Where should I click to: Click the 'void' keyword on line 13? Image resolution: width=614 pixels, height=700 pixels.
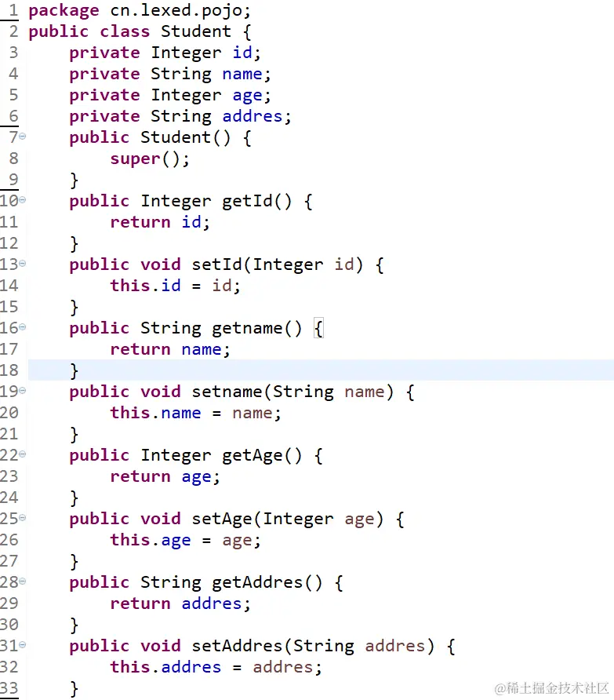pos(161,264)
